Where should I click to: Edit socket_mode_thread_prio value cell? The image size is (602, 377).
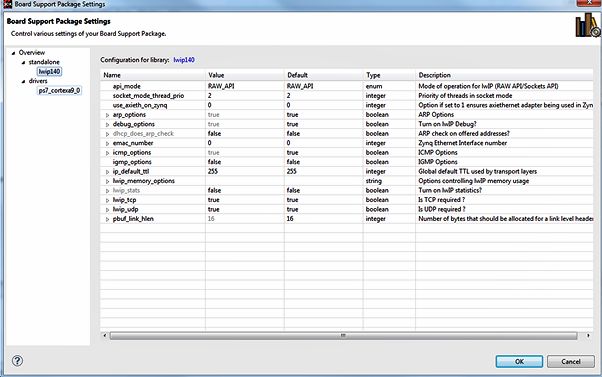[245, 96]
